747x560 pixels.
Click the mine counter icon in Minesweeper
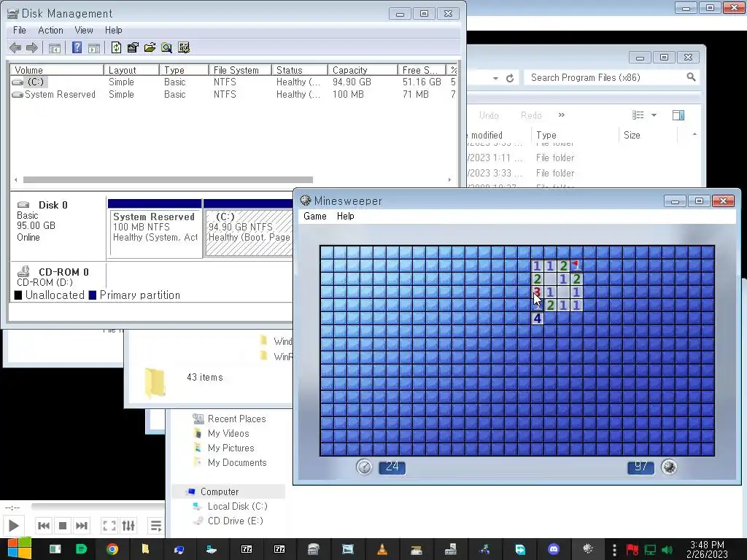669,467
